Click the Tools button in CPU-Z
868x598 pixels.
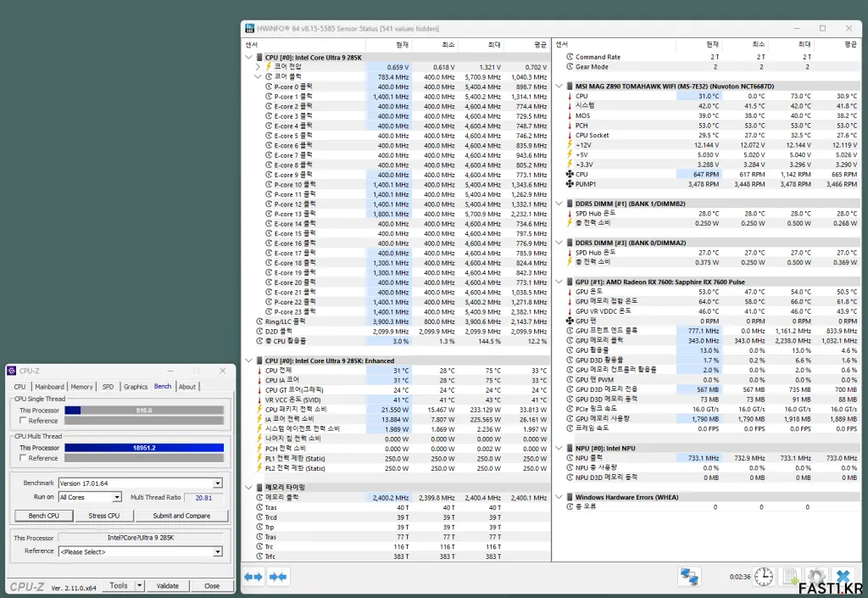click(119, 585)
